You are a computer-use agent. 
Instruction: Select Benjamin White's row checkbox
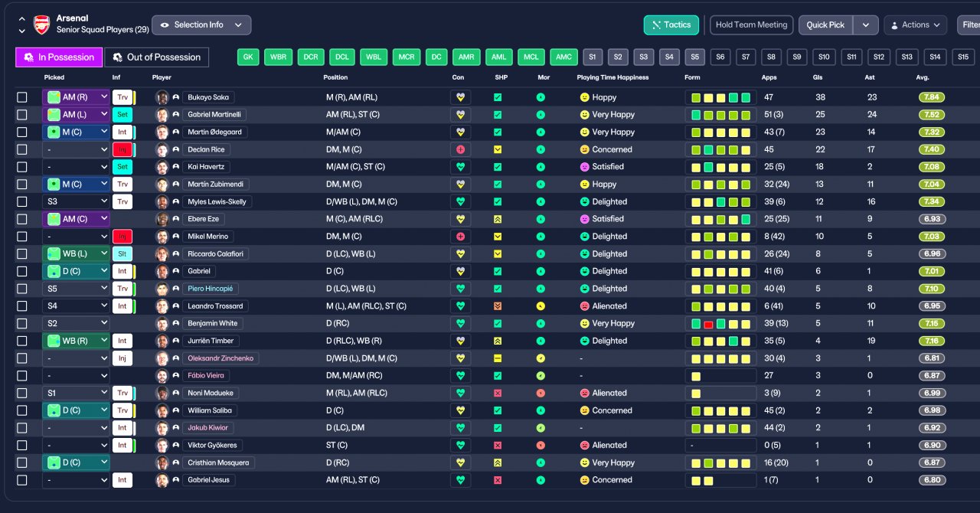(x=22, y=323)
